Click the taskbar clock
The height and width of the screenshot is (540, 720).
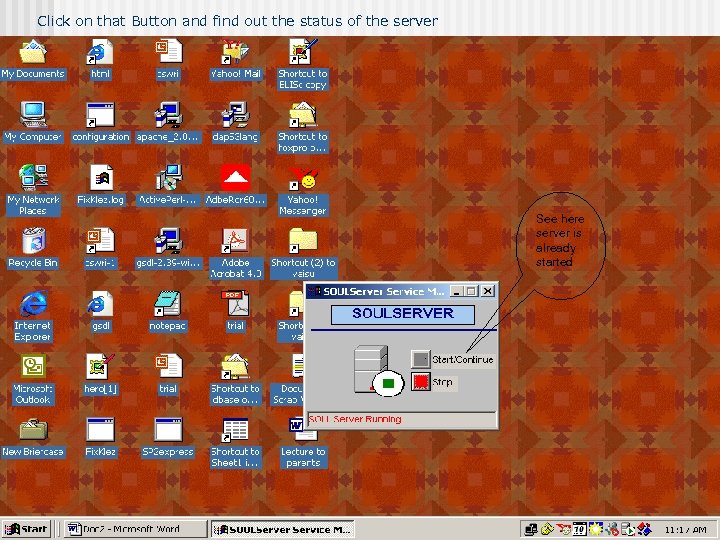(x=685, y=529)
